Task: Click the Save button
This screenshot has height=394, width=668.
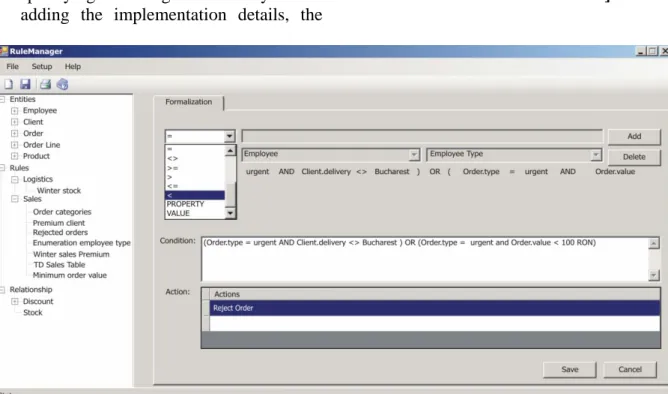Action: pos(570,369)
